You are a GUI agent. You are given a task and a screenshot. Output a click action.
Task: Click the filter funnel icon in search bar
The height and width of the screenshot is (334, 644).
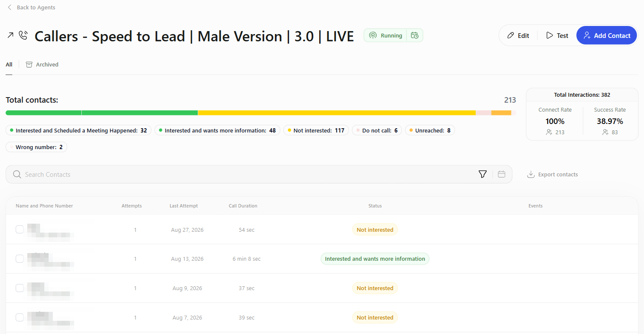[482, 174]
